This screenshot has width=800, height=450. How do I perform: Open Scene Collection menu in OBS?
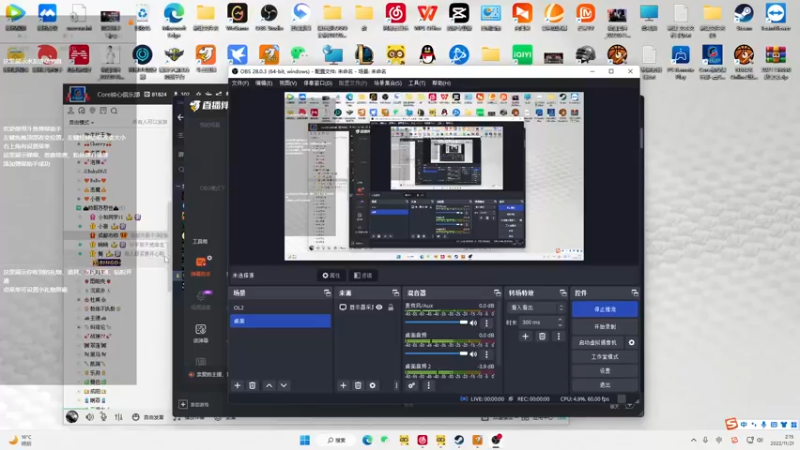pyautogui.click(x=388, y=83)
